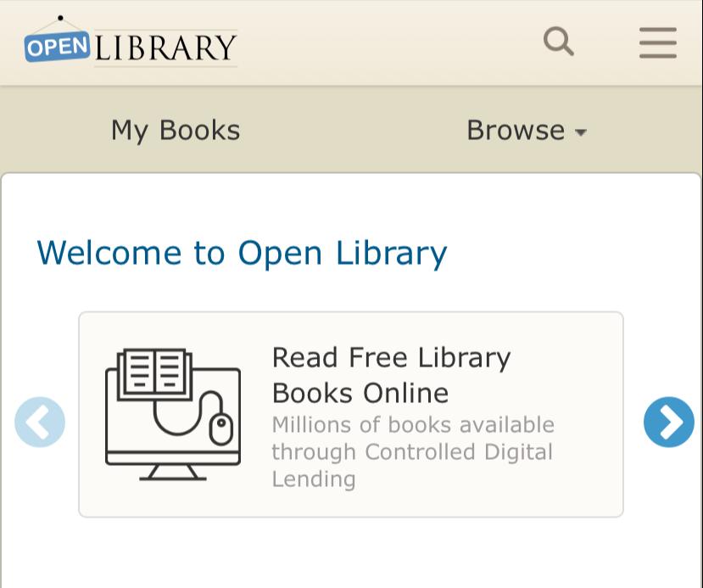This screenshot has width=703, height=588.
Task: Open the hamburger menu
Action: 657,42
